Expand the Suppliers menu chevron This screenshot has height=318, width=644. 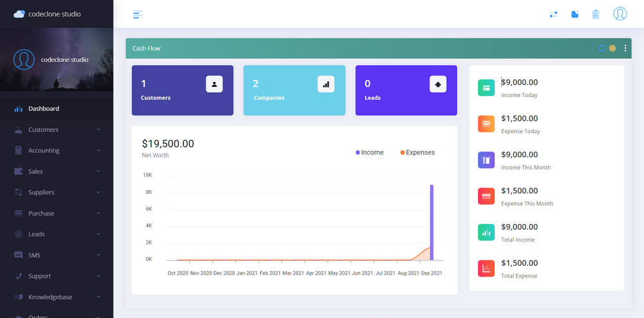(98, 192)
